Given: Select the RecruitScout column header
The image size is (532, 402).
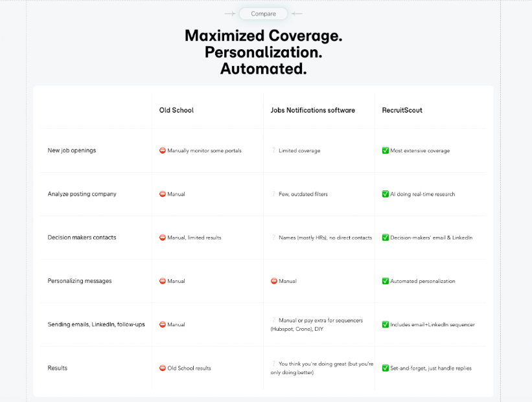Looking at the screenshot, I should pyautogui.click(x=402, y=110).
